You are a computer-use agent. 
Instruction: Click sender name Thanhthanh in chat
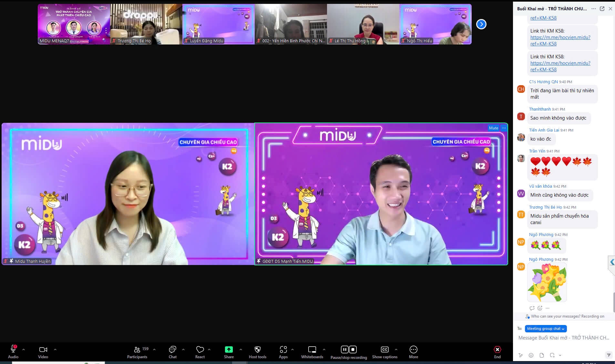[x=540, y=109]
